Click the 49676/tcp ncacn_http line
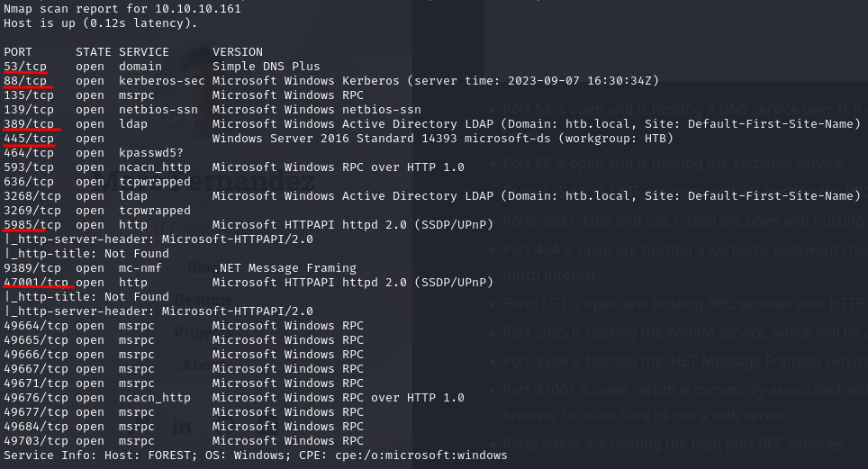The width and height of the screenshot is (868, 469). point(234,398)
